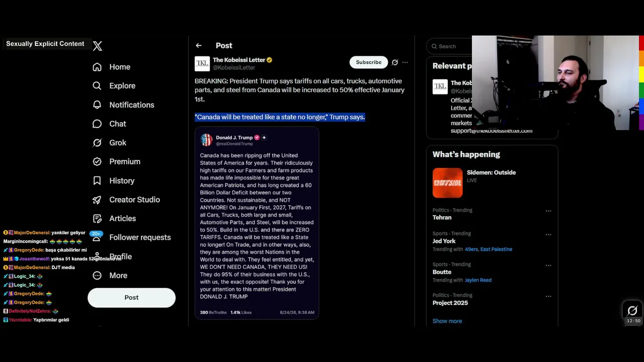Click Donald J. Trump's avatar in embedded post
The height and width of the screenshot is (362, 644).
(x=206, y=140)
